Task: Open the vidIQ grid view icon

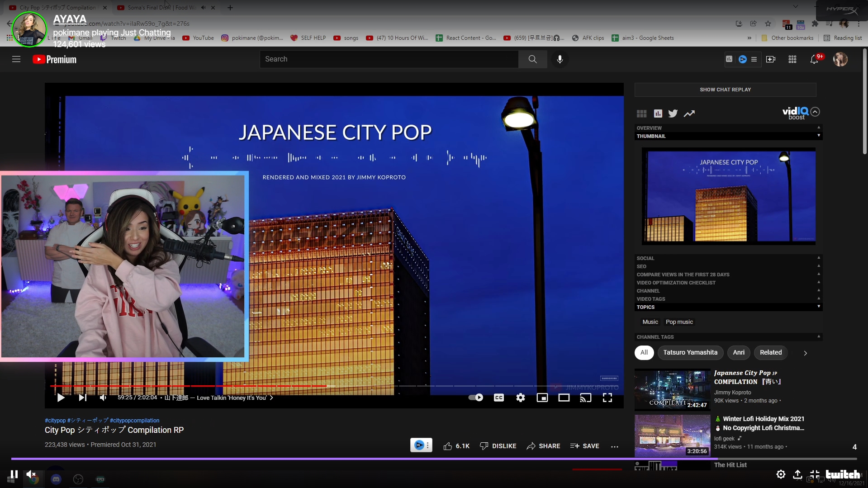Action: 641,114
